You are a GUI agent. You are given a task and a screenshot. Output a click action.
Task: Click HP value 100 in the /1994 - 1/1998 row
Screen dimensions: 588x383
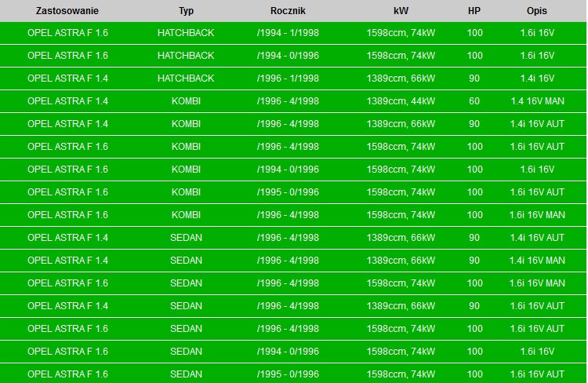point(475,33)
